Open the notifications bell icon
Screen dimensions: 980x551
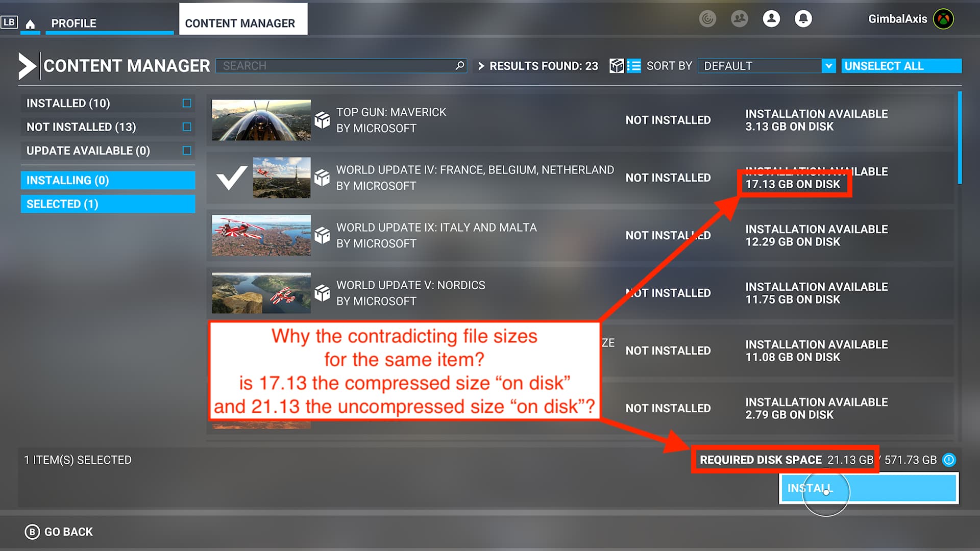point(803,19)
